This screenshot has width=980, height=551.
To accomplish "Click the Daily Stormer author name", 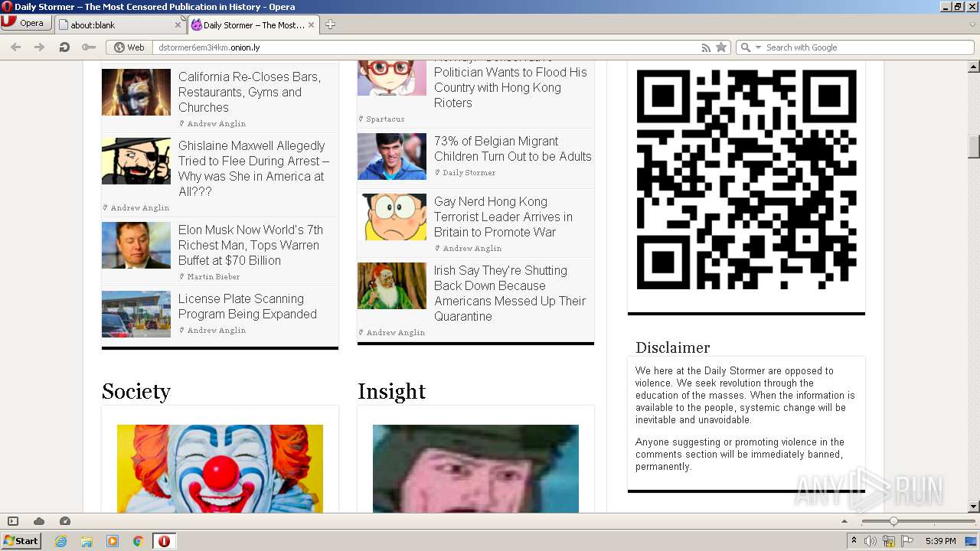I will point(469,173).
